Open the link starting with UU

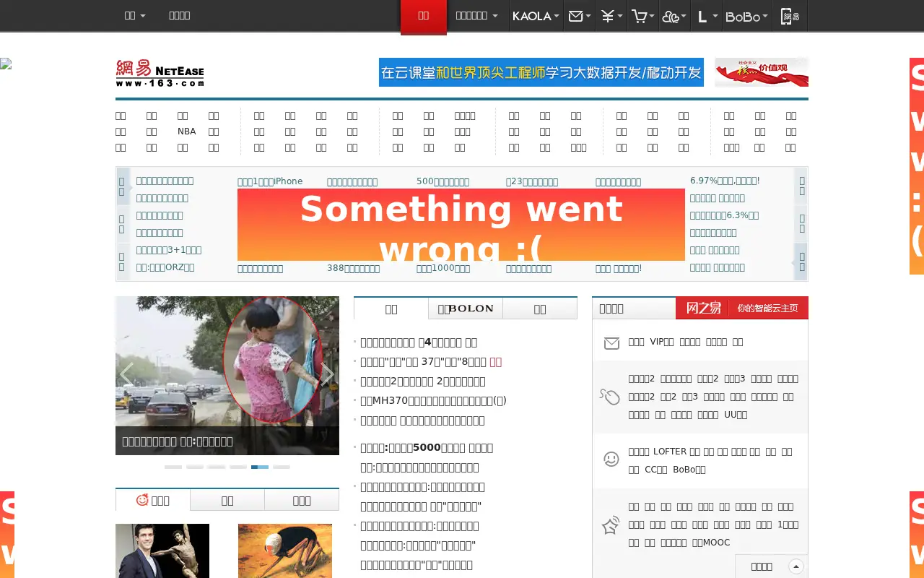pos(736,415)
